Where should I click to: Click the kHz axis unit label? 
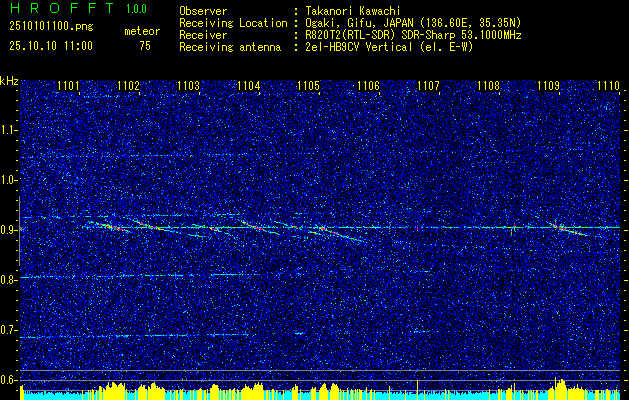(9, 81)
